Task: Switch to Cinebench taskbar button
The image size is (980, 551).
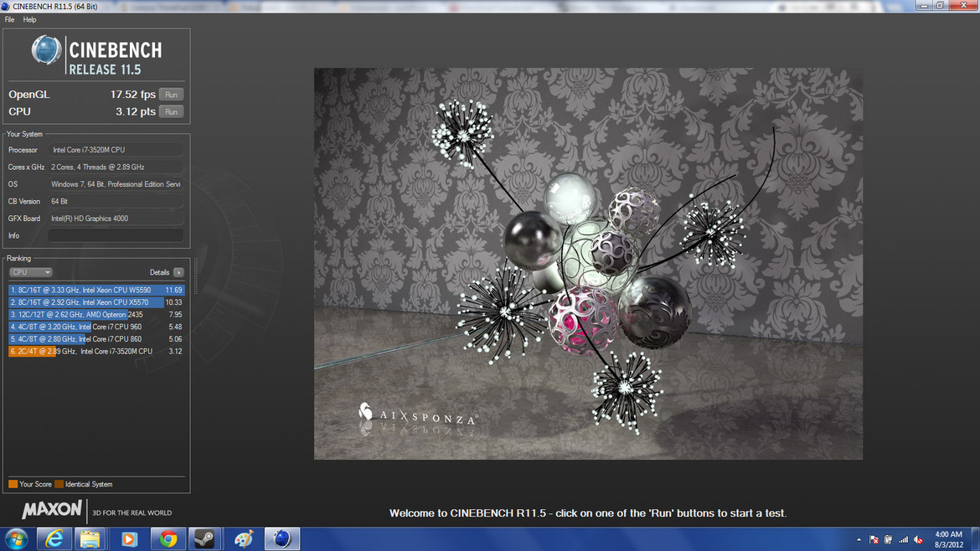Action: click(x=282, y=538)
